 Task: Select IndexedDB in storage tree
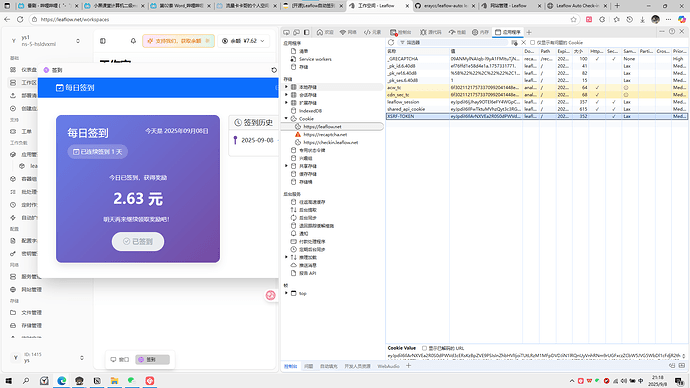point(310,111)
